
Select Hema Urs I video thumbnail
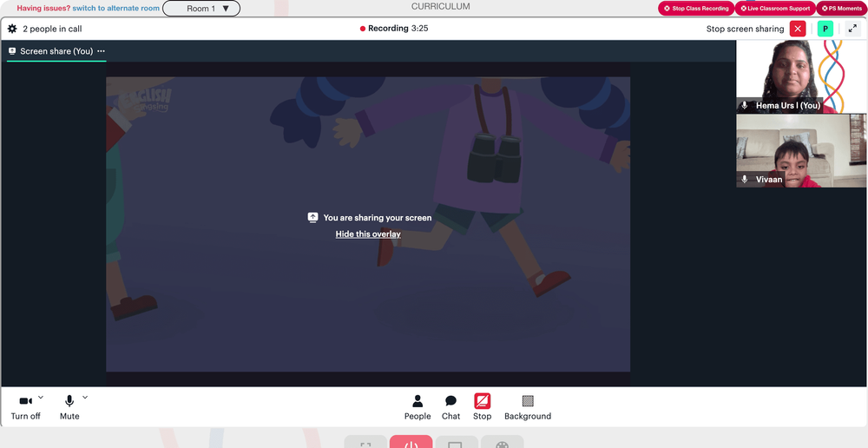coord(801,76)
